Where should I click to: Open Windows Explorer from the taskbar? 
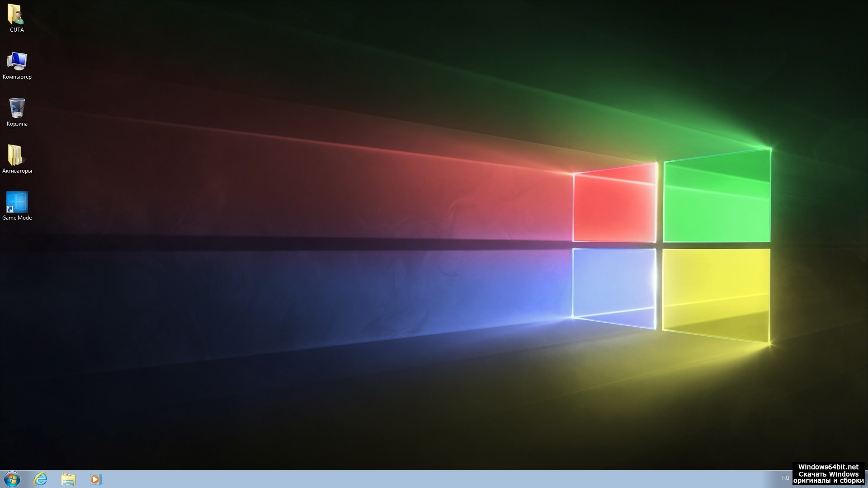(68, 479)
